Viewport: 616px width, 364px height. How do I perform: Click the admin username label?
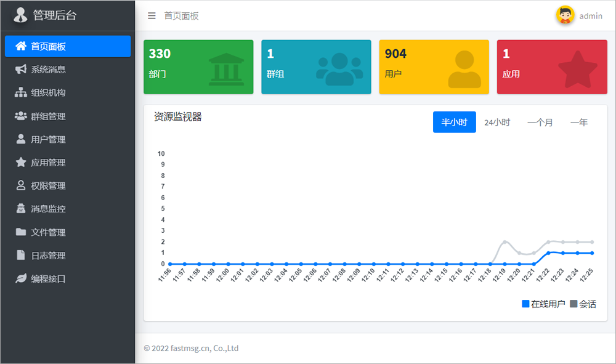[x=591, y=16]
